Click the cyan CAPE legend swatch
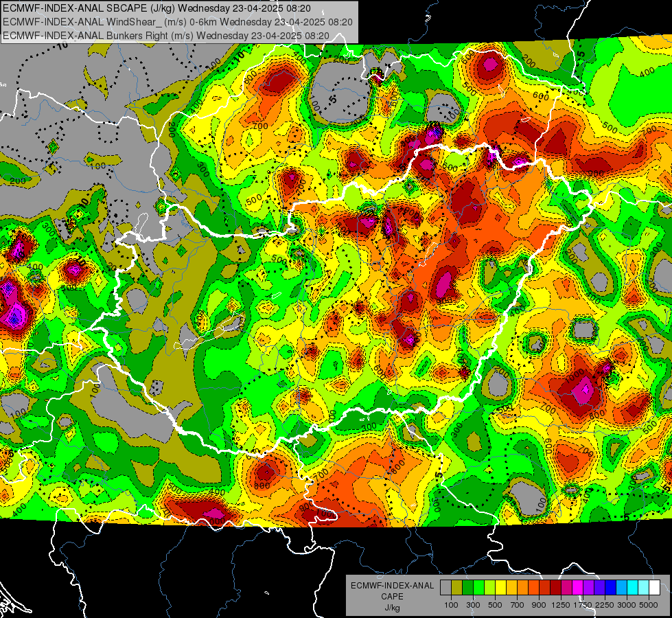The image size is (672, 618). tap(633, 587)
